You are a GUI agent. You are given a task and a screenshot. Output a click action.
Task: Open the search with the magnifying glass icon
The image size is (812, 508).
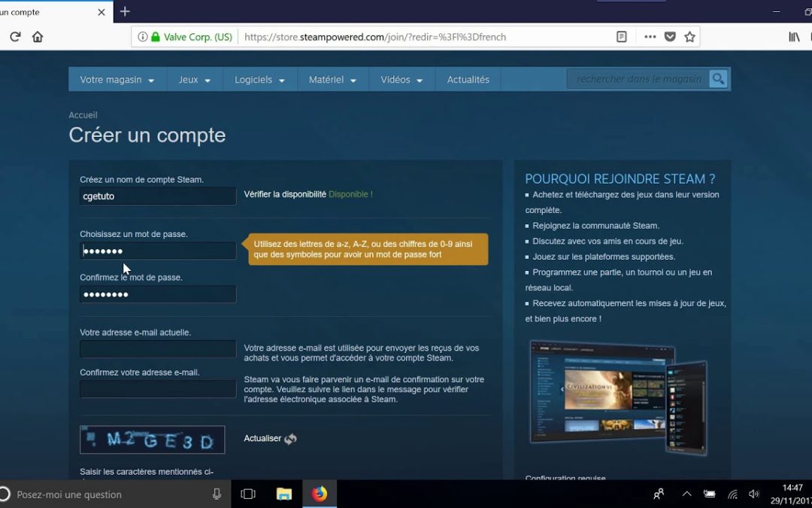point(717,78)
